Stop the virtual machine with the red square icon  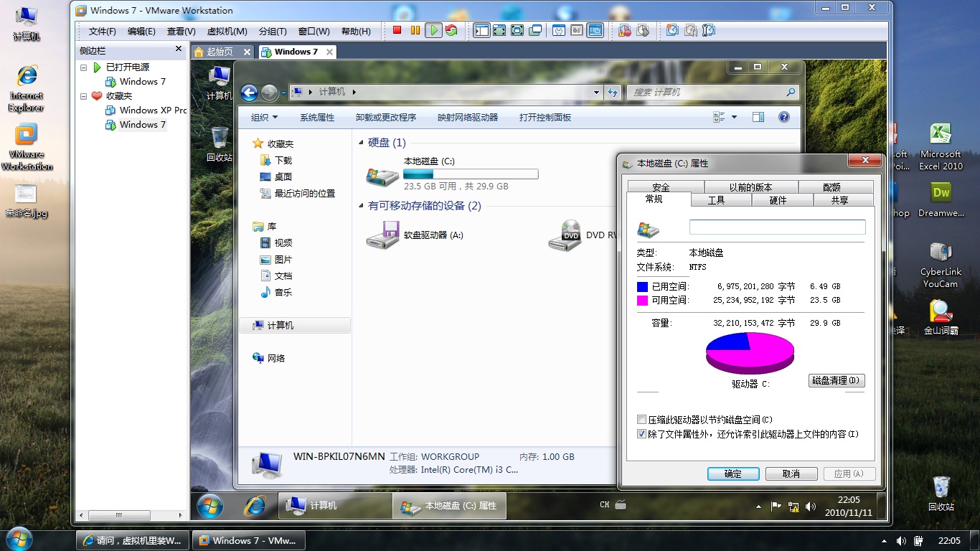coord(395,30)
